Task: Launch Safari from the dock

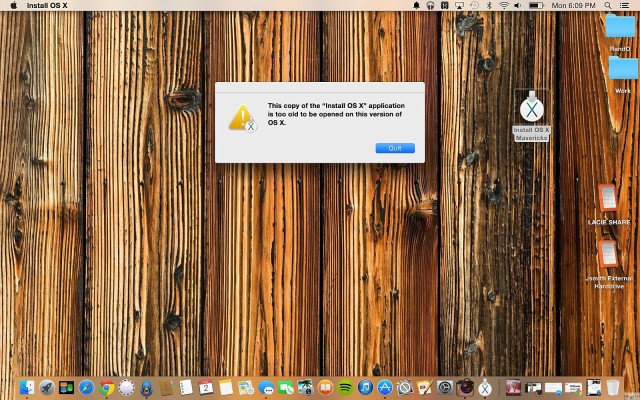Action: click(87, 387)
